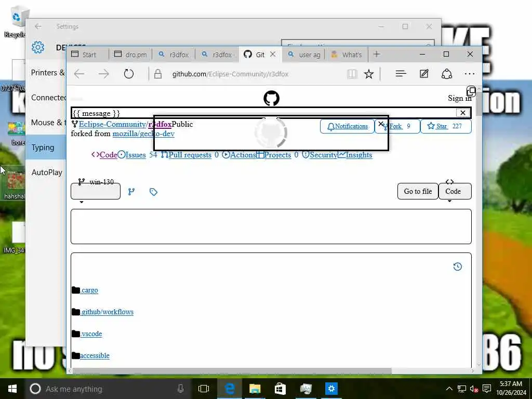Open the .github/workflows folder
Image resolution: width=532 pixels, height=399 pixels.
(107, 312)
